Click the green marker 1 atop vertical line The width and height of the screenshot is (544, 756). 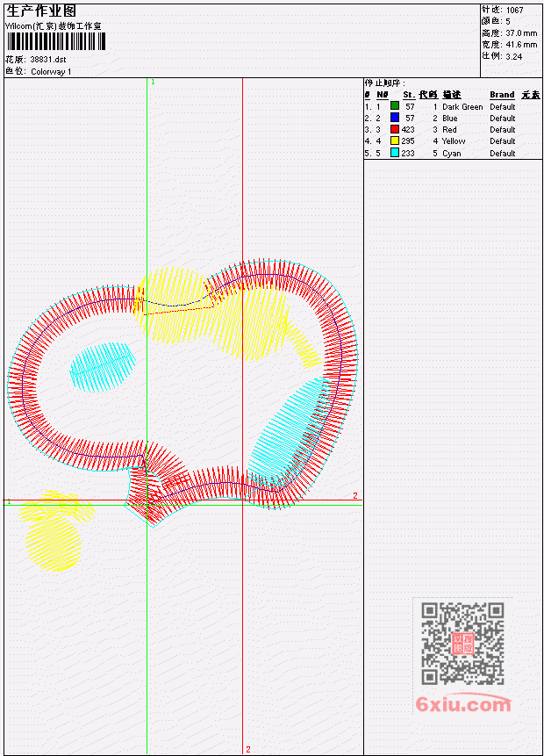click(153, 82)
